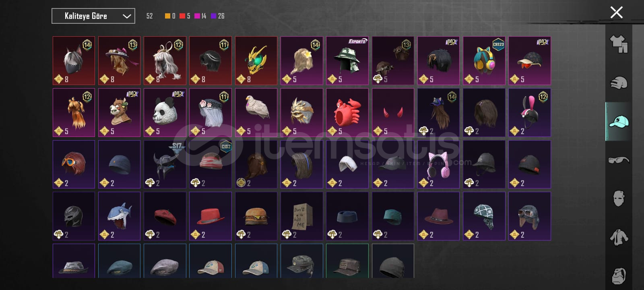The height and width of the screenshot is (290, 644).
Task: Open the face mask category icon
Action: (x=618, y=199)
